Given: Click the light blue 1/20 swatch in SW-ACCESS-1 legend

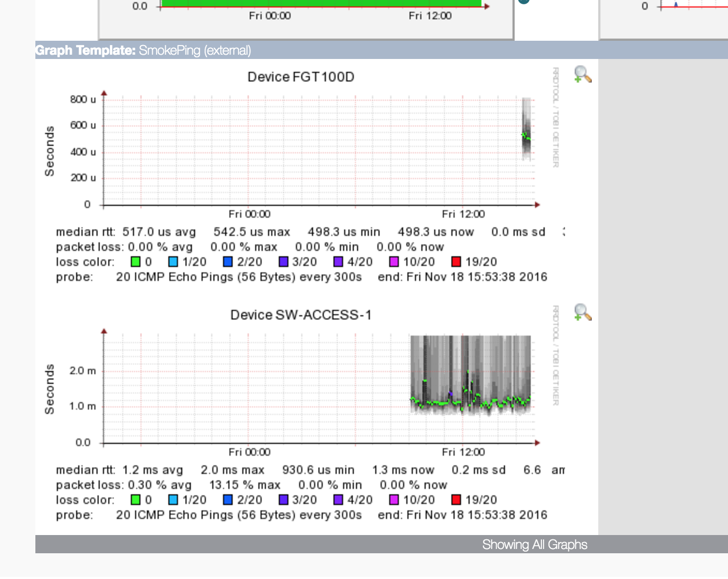Looking at the screenshot, I should (173, 500).
